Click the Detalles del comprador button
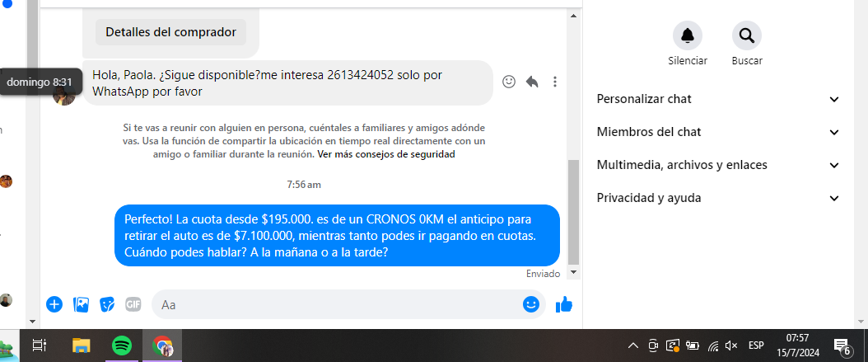 [171, 32]
